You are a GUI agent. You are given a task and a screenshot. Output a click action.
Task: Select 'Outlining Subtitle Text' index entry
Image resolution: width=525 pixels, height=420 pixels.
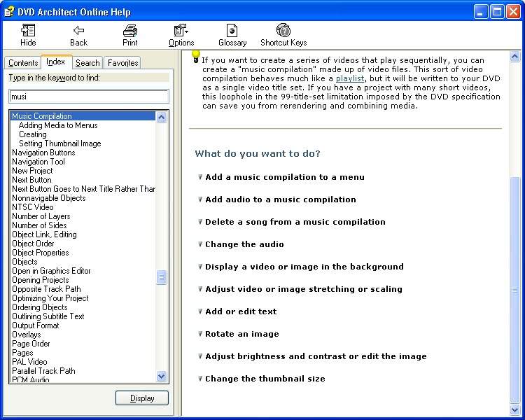(x=48, y=316)
